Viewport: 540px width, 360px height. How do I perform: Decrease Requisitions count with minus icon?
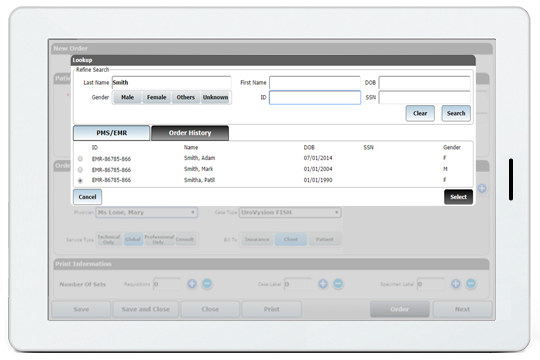(207, 284)
